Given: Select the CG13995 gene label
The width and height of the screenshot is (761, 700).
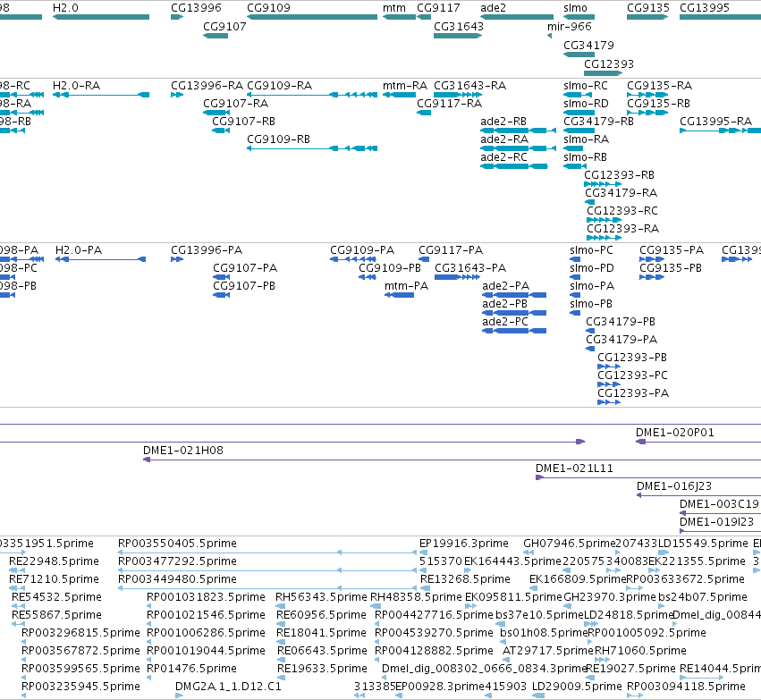Looking at the screenshot, I should pyautogui.click(x=705, y=8).
